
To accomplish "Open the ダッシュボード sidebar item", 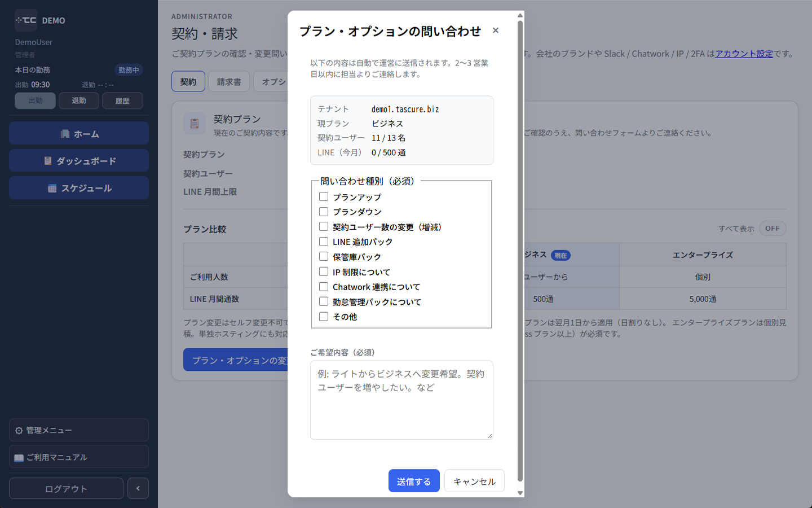I will click(79, 161).
